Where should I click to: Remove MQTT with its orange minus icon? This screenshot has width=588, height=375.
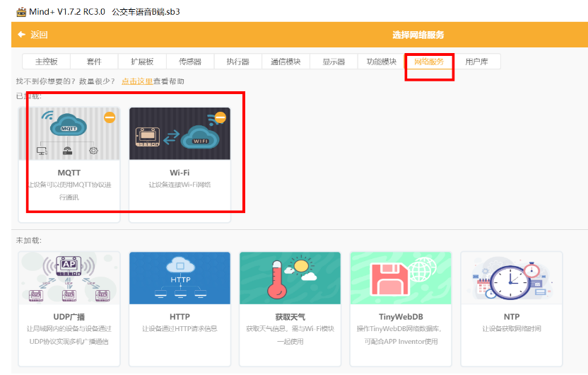[x=110, y=117]
